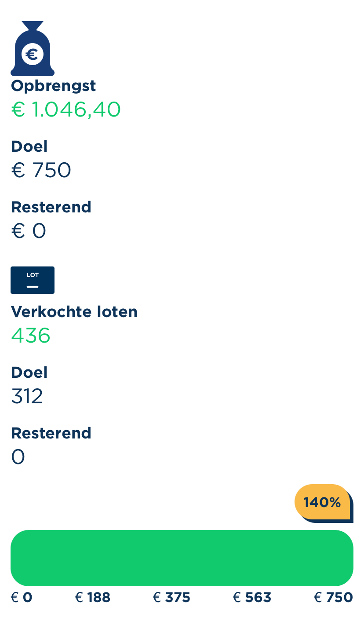Click the 140% progress badge

point(322,502)
